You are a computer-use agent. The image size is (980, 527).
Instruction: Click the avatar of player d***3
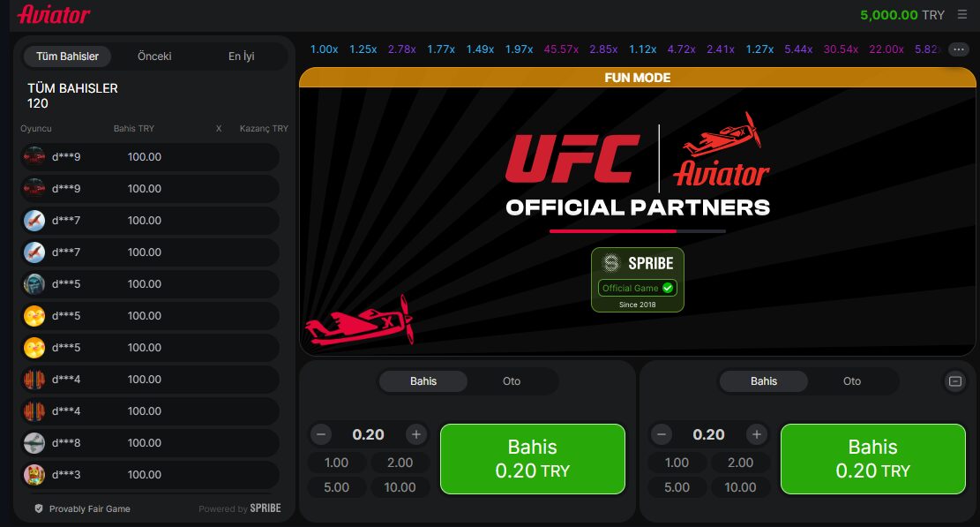(34, 475)
